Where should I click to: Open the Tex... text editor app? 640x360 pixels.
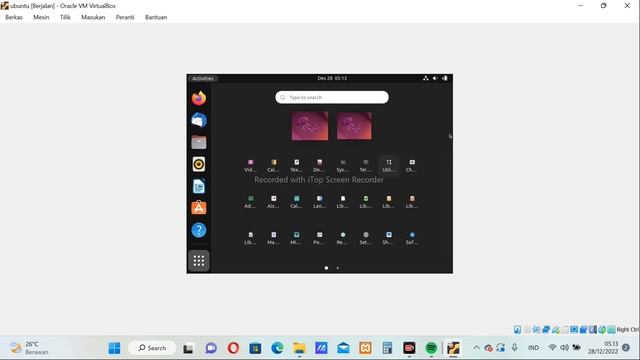[296, 165]
